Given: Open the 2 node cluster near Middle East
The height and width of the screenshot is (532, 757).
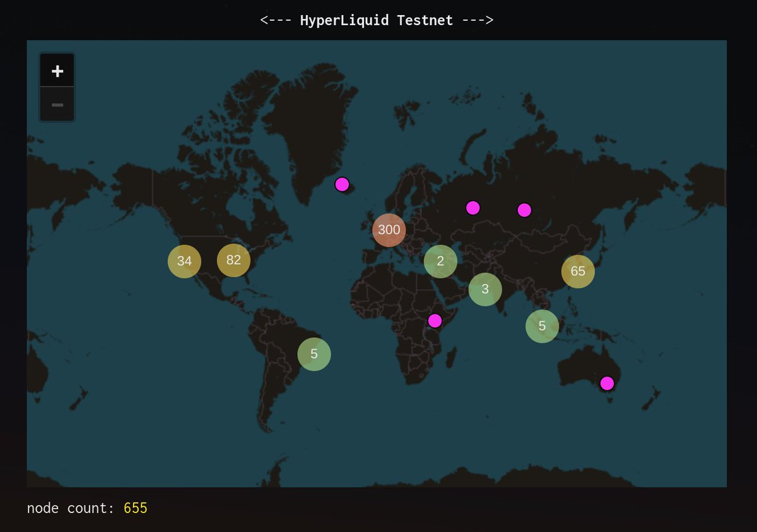Looking at the screenshot, I should click(440, 262).
